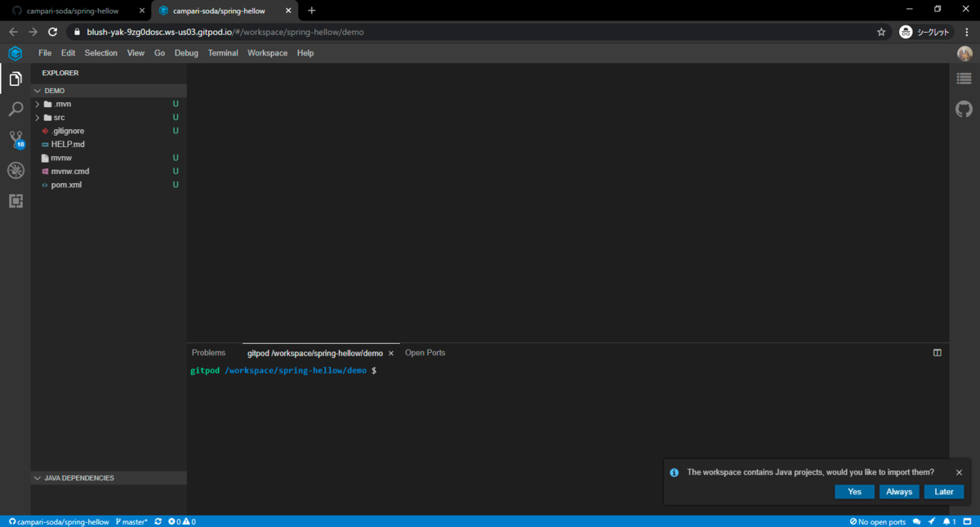The height and width of the screenshot is (527, 980).
Task: Switch to the Problems tab
Action: click(208, 353)
